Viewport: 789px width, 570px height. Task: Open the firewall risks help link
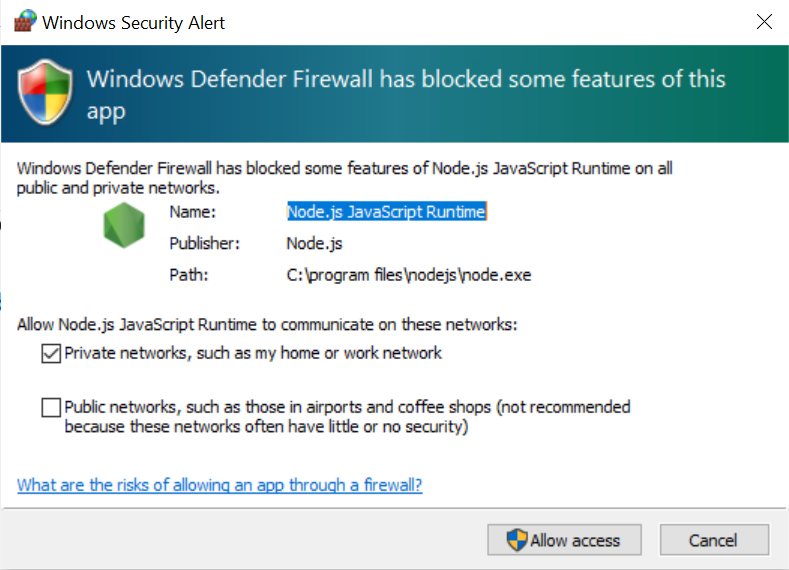point(219,485)
